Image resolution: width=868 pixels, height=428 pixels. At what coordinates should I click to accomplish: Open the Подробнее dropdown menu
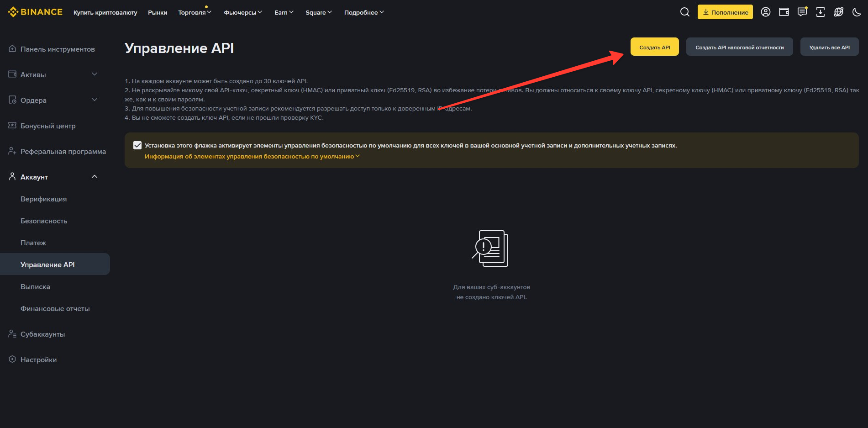[x=364, y=12]
